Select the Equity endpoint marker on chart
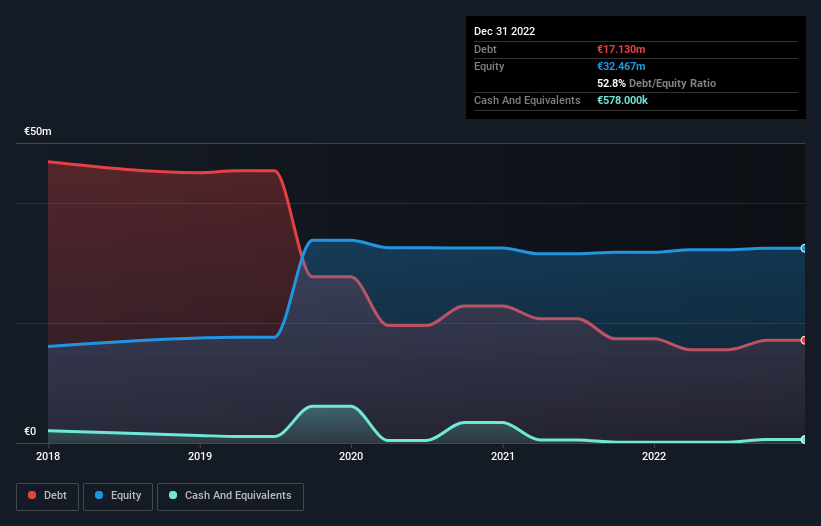 pyautogui.click(x=804, y=248)
